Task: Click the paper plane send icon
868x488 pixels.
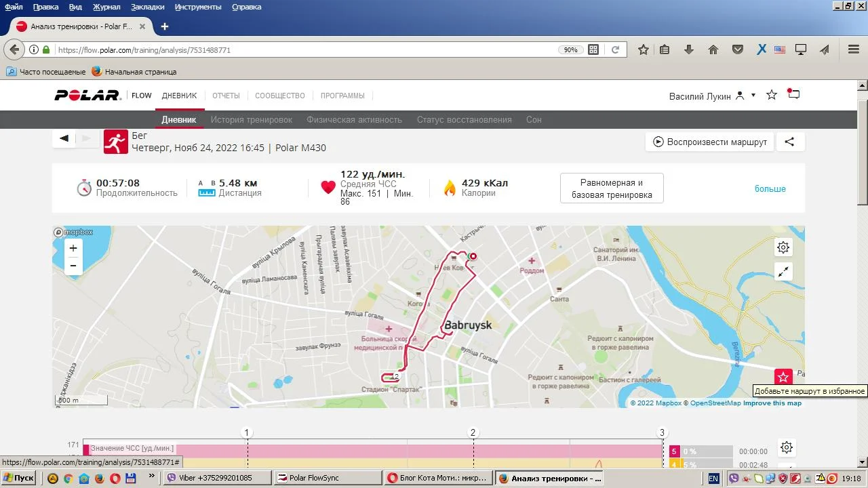Action: (x=825, y=49)
